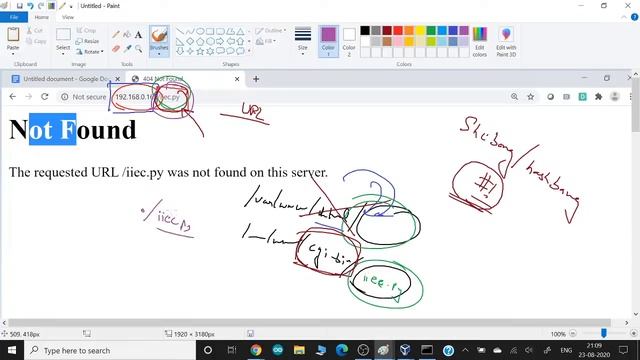The height and width of the screenshot is (360, 640).
Task: Switch to the Home ribbon tab
Action: click(x=42, y=17)
